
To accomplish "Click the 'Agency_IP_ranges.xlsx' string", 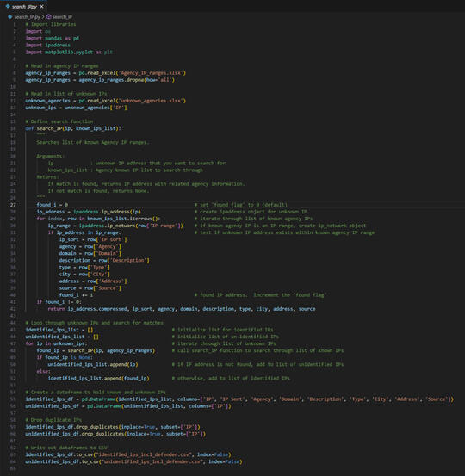I will click(x=152, y=73).
